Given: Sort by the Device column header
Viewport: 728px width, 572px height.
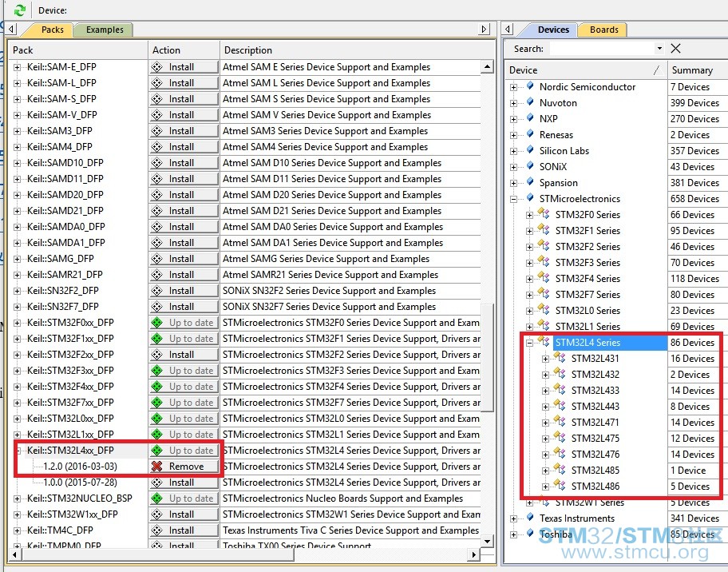Looking at the screenshot, I should [x=585, y=70].
